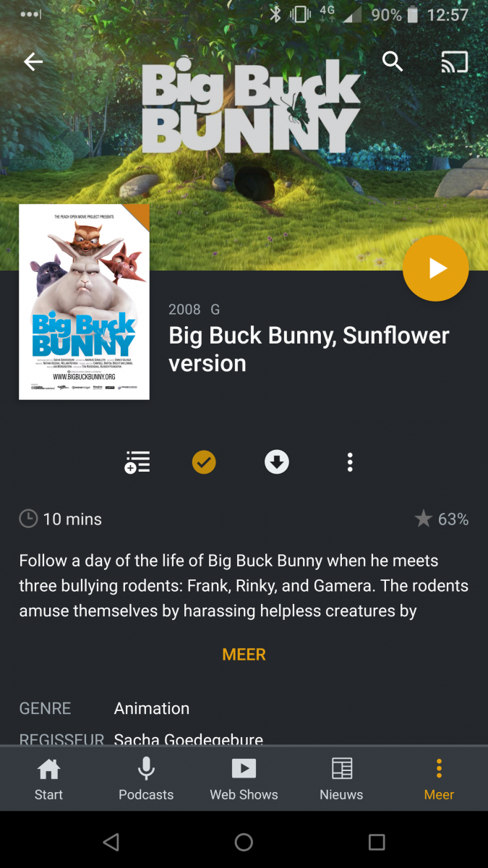The width and height of the screenshot is (488, 868).
Task: Open Android recent apps square button
Action: tap(377, 841)
